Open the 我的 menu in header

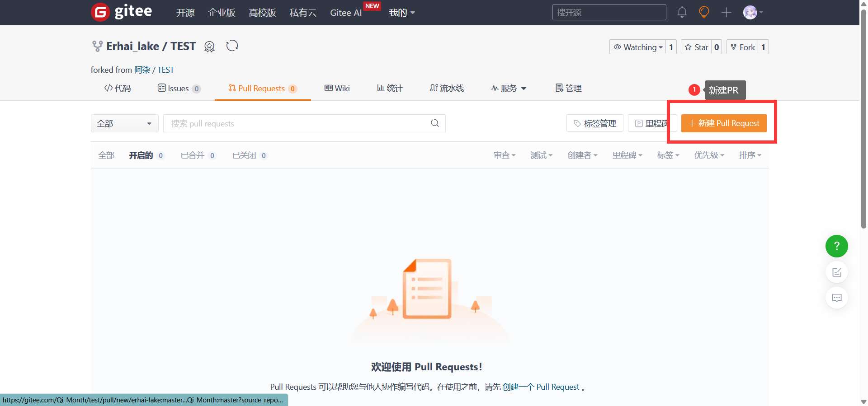[x=401, y=13]
